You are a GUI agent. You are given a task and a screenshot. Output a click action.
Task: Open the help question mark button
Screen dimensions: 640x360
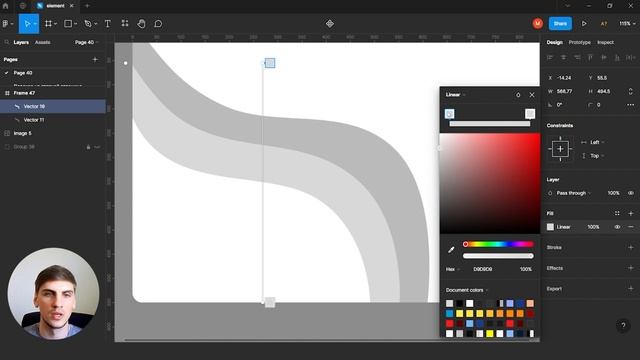click(623, 326)
